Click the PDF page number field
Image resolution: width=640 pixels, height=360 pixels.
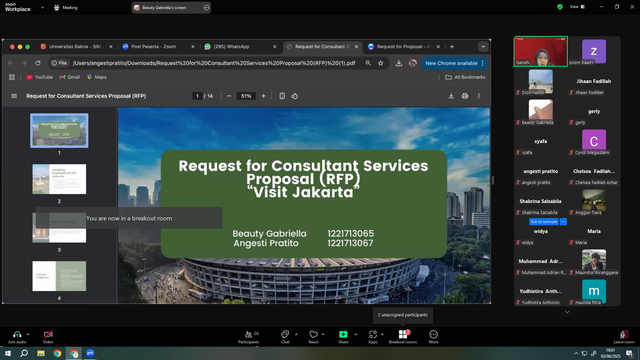click(x=197, y=96)
